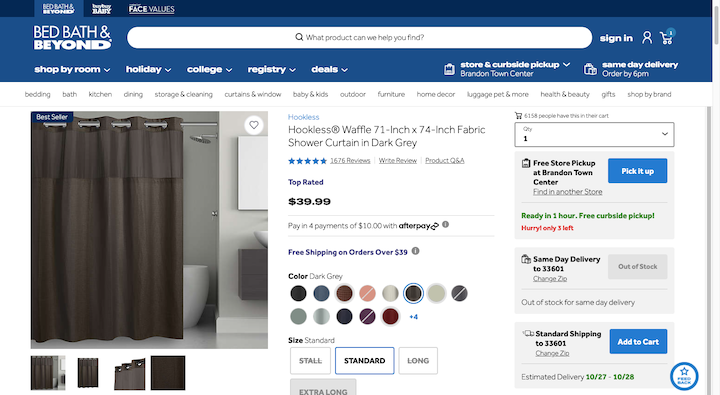Click the Add to Cart button
This screenshot has width=720, height=395.
tap(638, 341)
